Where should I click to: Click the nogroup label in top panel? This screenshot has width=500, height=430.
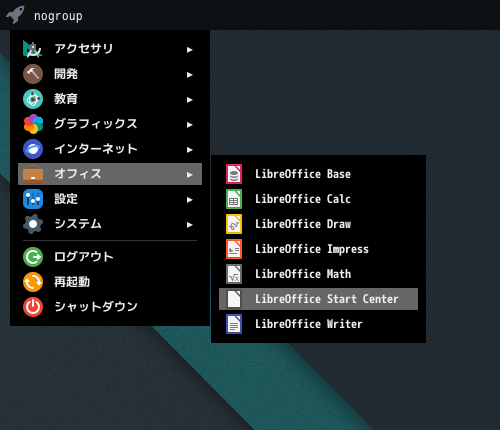(x=58, y=16)
